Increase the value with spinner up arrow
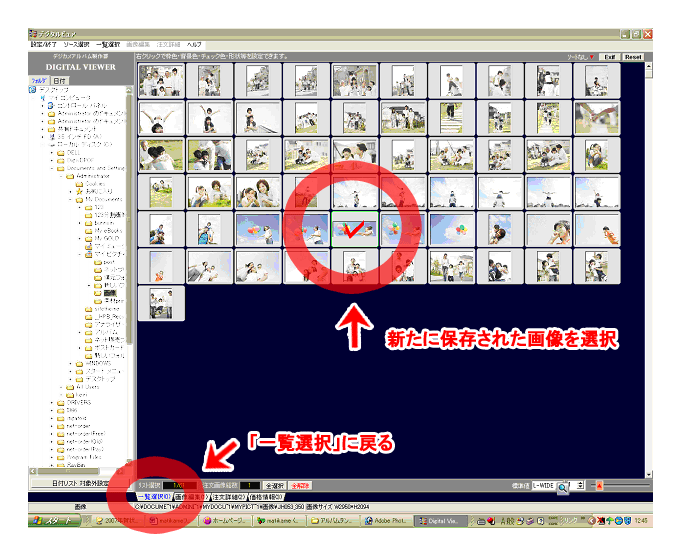This screenshot has width=682, height=557. (x=581, y=483)
